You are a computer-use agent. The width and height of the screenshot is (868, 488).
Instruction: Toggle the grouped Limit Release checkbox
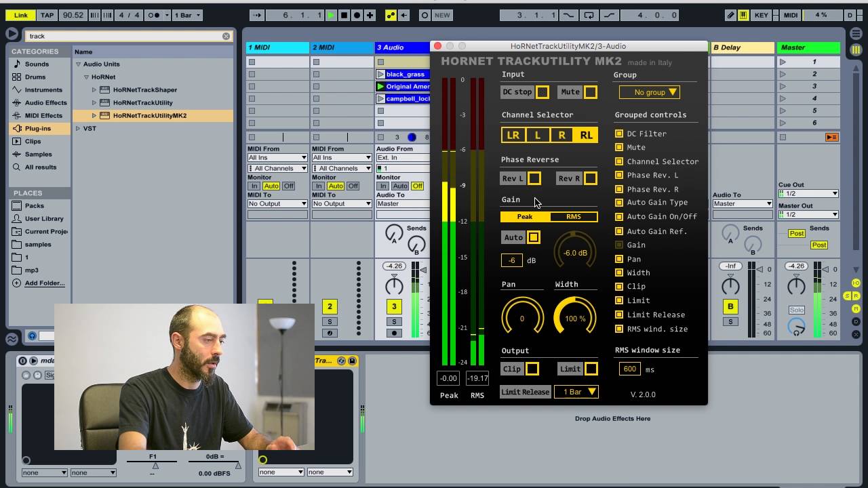click(619, 314)
